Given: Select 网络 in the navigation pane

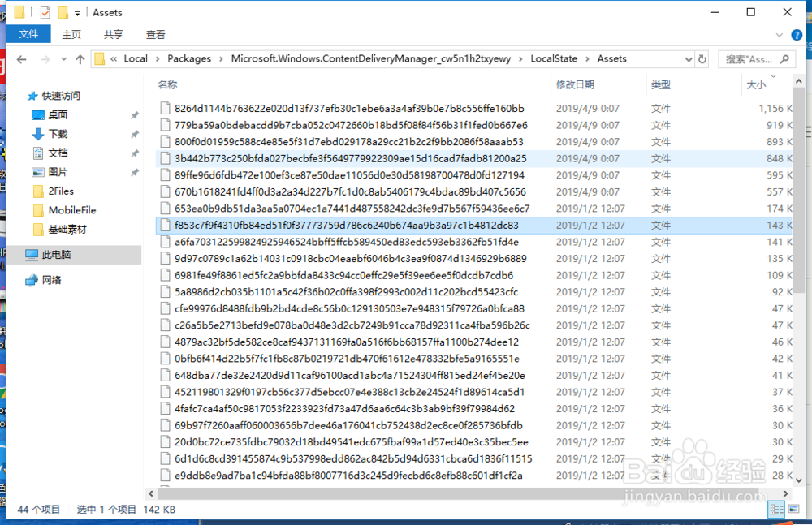Looking at the screenshot, I should [52, 280].
